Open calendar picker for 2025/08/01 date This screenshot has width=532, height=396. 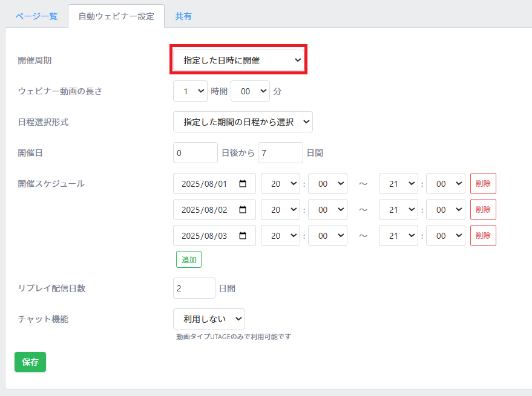(243, 183)
